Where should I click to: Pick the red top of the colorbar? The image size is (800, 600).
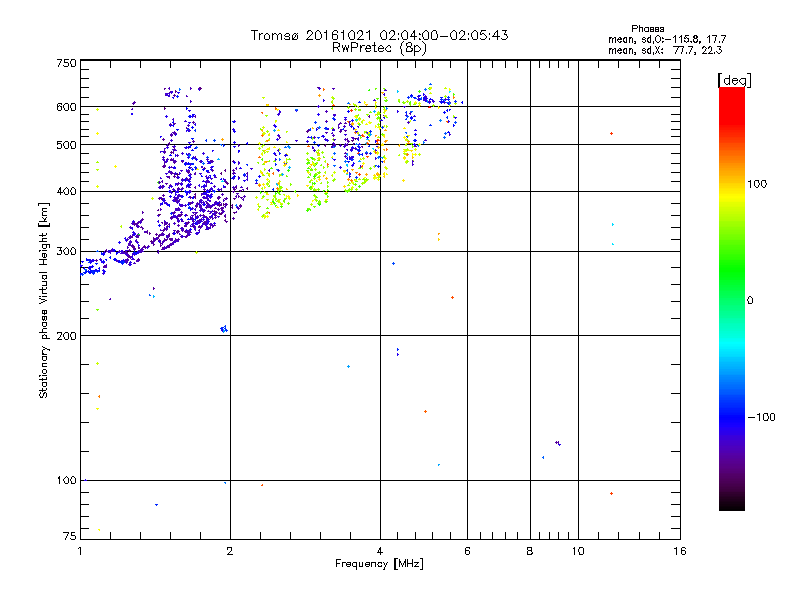coord(731,93)
